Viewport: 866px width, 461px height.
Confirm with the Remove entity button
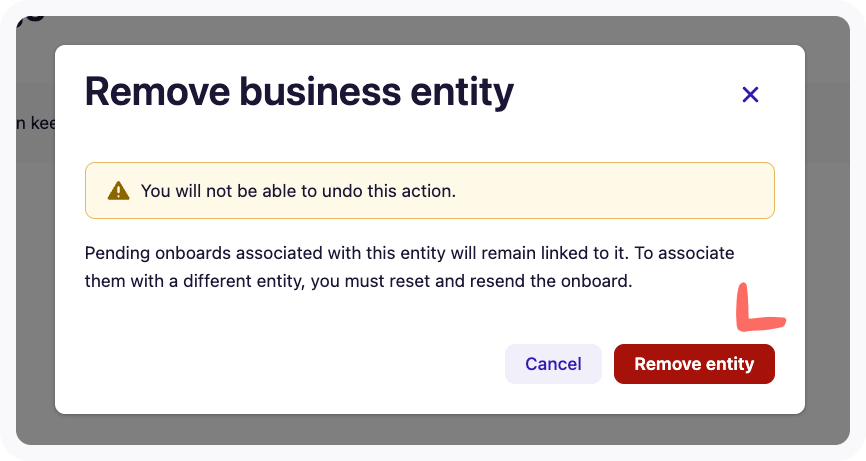tap(694, 364)
